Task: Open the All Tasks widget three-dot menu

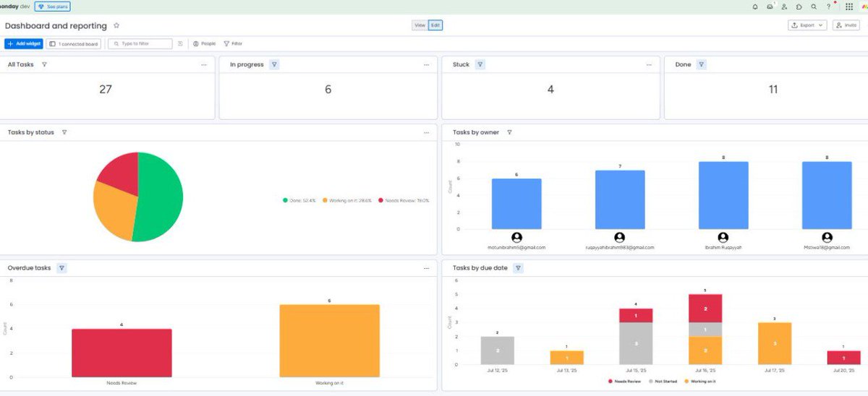Action: point(204,64)
